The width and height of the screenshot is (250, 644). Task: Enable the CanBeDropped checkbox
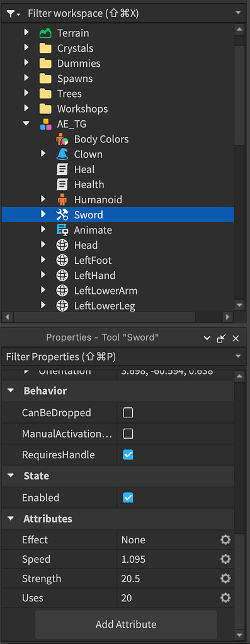[128, 412]
